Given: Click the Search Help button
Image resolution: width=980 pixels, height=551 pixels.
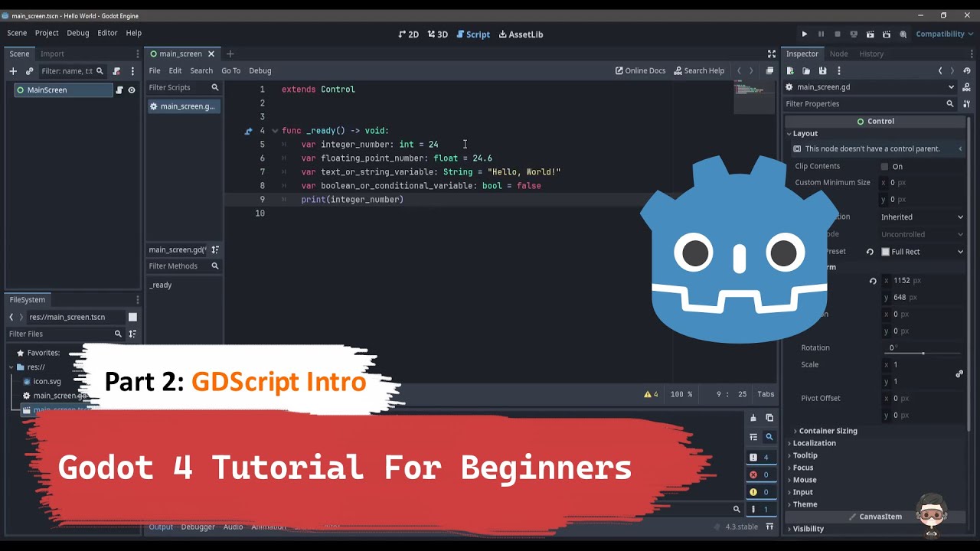Looking at the screenshot, I should pos(699,70).
